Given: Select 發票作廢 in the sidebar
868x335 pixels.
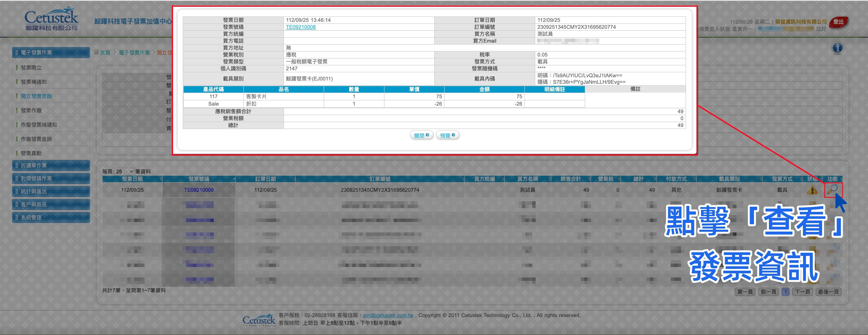Looking at the screenshot, I should [31, 111].
